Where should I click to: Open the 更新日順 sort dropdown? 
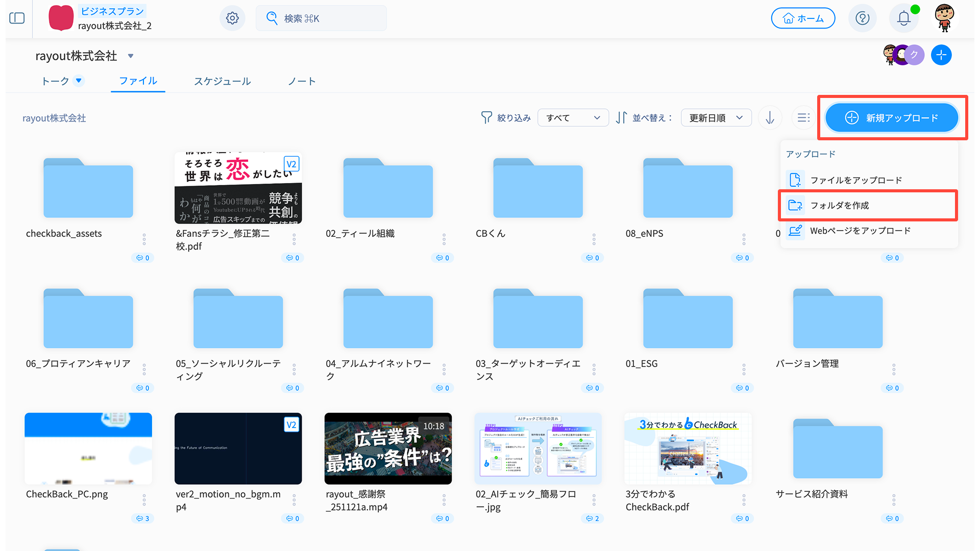(716, 118)
